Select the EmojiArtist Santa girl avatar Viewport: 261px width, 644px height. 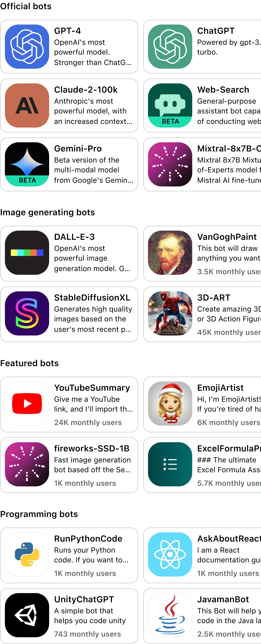170,403
